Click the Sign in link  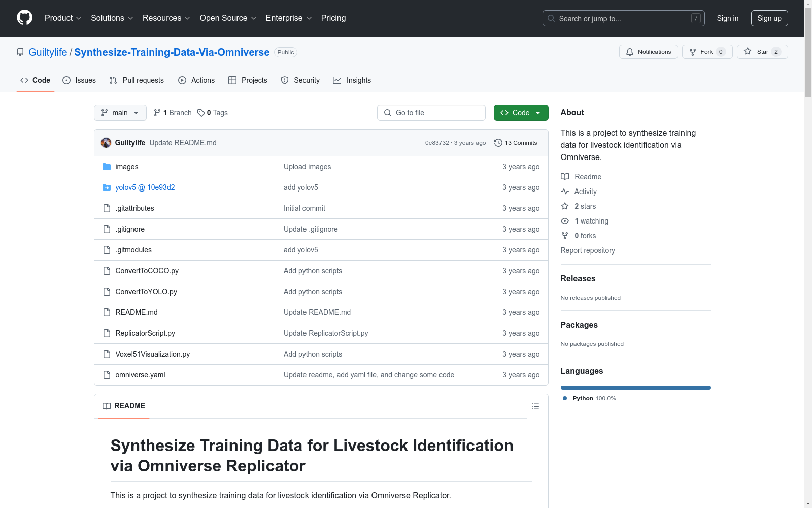point(728,18)
